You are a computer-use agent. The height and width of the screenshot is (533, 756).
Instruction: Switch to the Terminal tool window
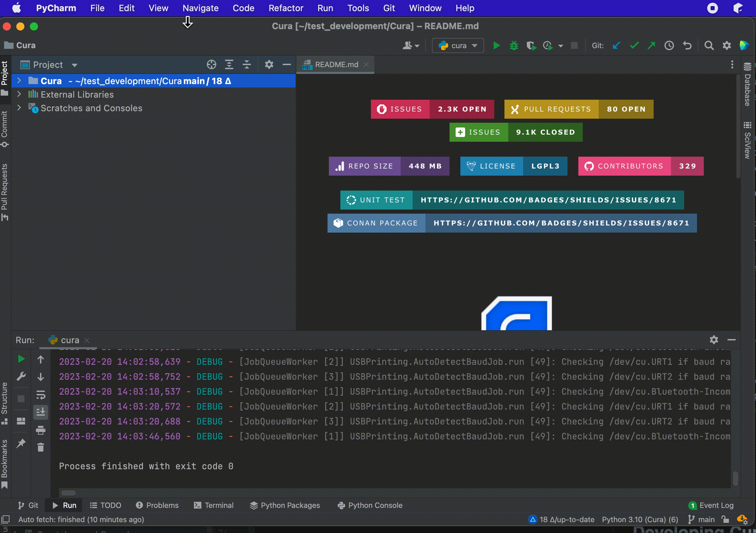tap(214, 505)
